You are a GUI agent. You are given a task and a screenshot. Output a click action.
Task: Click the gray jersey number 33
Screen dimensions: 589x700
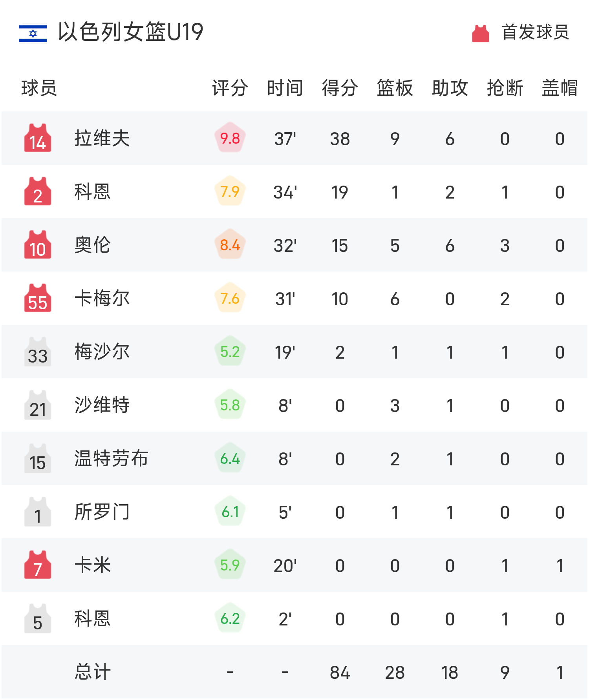pos(38,352)
